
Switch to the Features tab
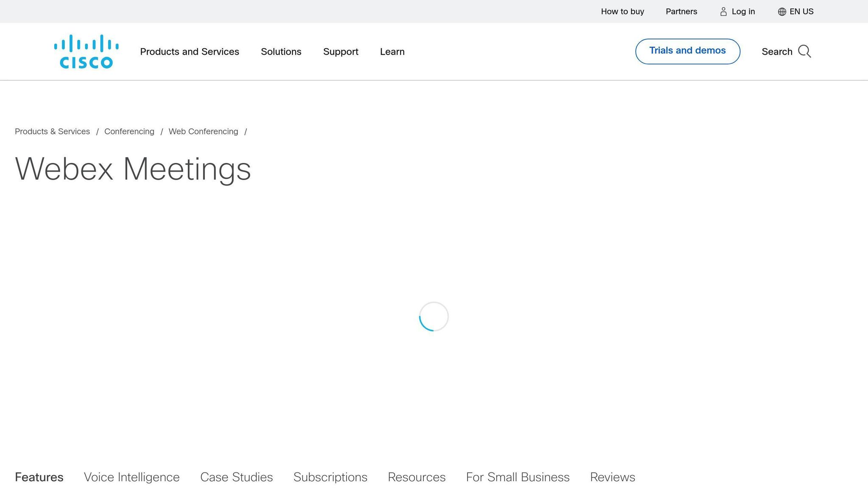point(39,477)
